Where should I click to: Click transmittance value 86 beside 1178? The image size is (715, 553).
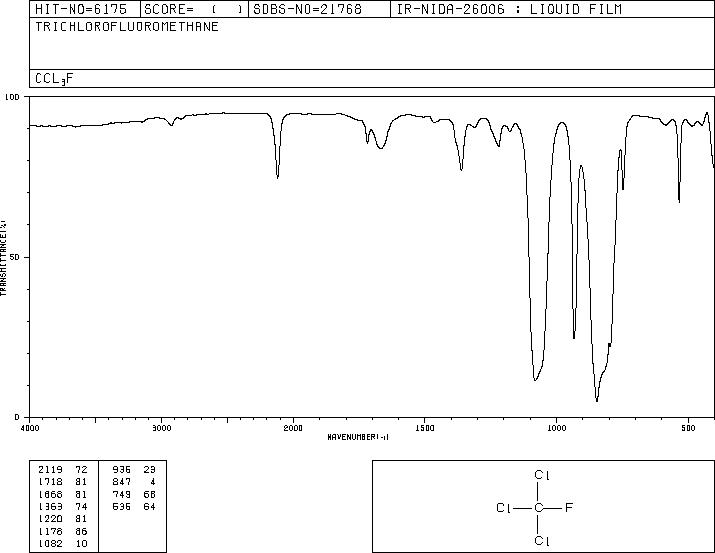(x=81, y=531)
